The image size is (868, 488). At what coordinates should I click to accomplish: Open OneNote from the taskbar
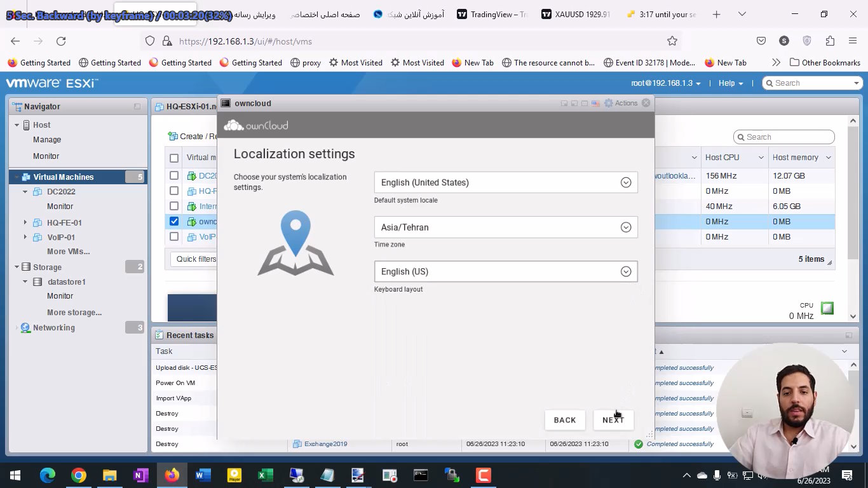coord(141,475)
